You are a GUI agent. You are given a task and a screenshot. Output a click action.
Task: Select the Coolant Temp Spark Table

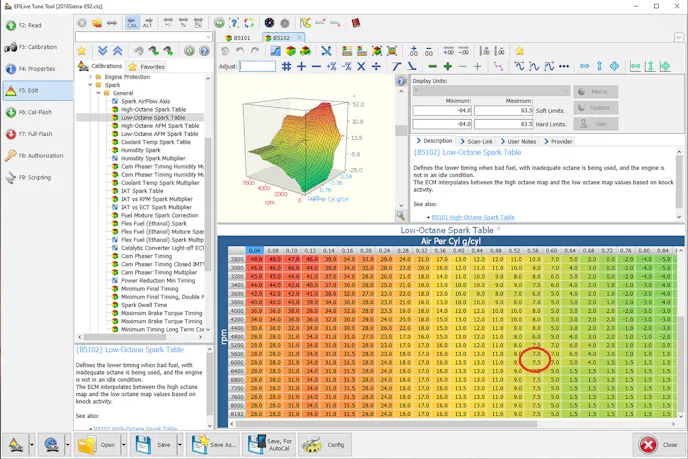tap(155, 142)
